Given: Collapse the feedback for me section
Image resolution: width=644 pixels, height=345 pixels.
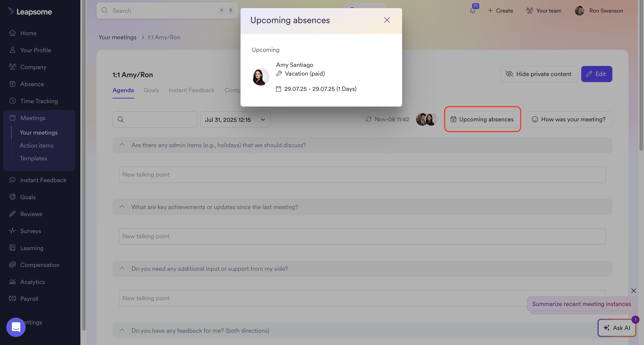Looking at the screenshot, I should [x=122, y=330].
